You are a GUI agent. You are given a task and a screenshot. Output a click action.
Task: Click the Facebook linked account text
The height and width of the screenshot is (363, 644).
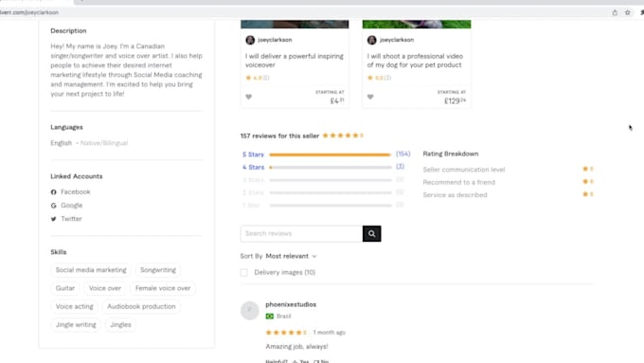76,192
